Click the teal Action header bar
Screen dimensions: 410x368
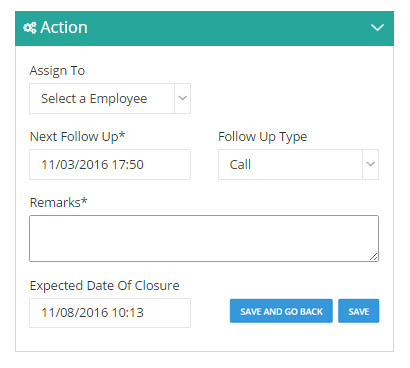[204, 28]
